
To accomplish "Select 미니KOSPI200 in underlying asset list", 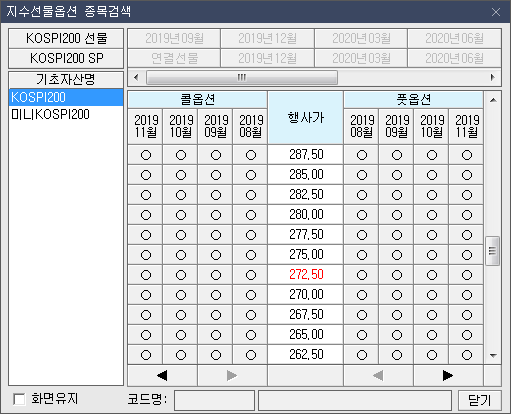I will (x=66, y=114).
